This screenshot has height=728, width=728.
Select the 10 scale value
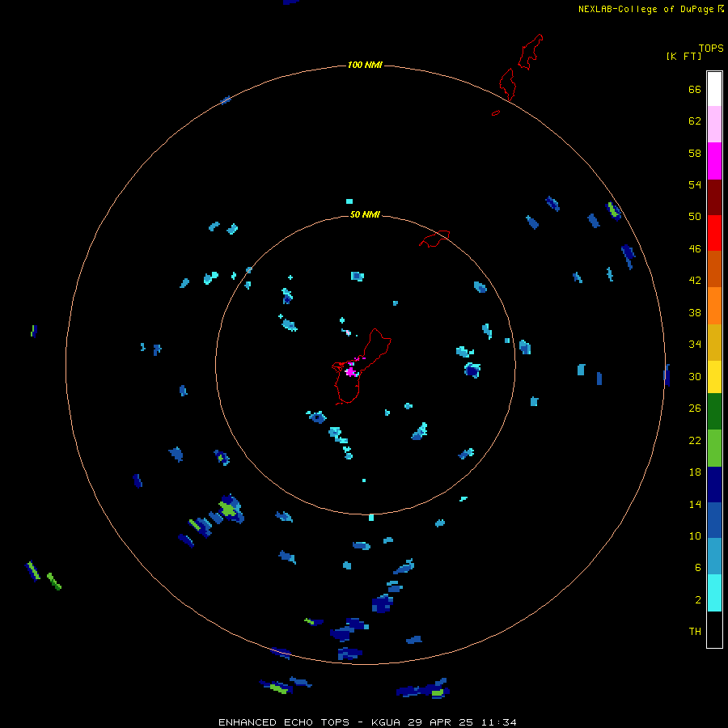click(695, 536)
